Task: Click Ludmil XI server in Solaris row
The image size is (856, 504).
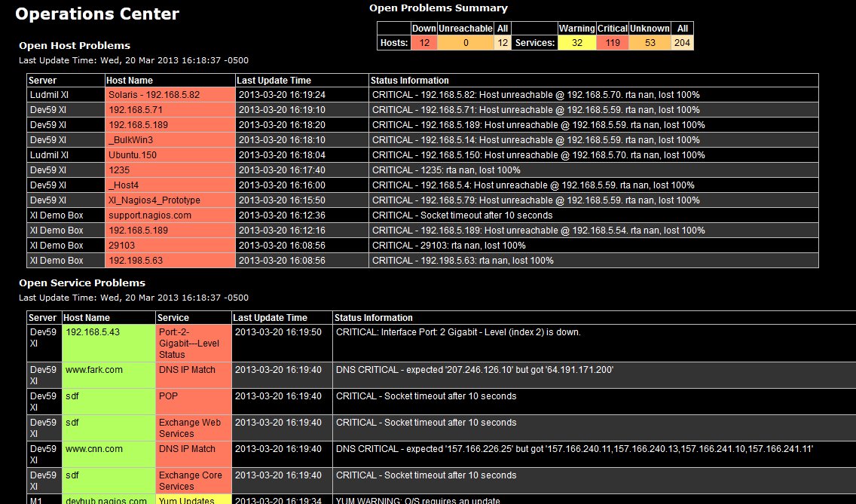Action: coord(49,94)
